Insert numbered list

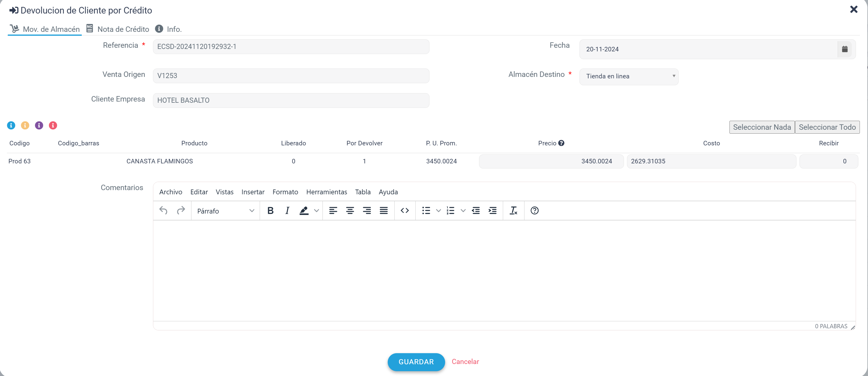[451, 211]
